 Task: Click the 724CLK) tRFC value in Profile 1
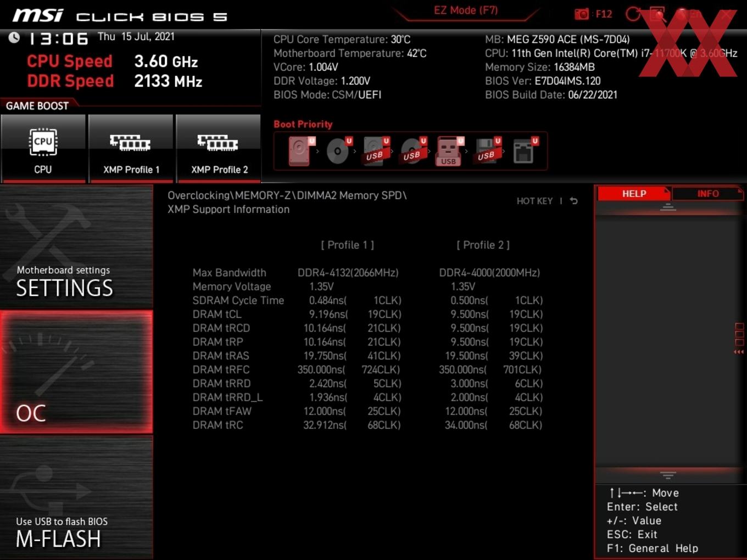click(x=381, y=369)
